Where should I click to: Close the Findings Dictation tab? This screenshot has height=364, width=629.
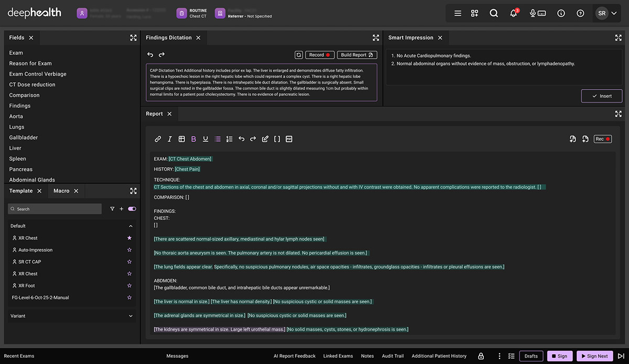198,38
